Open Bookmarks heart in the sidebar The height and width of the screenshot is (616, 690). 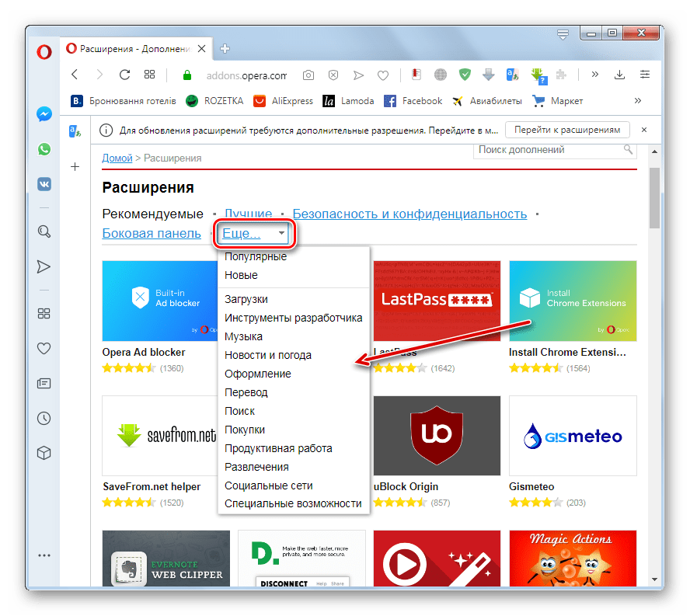point(44,348)
